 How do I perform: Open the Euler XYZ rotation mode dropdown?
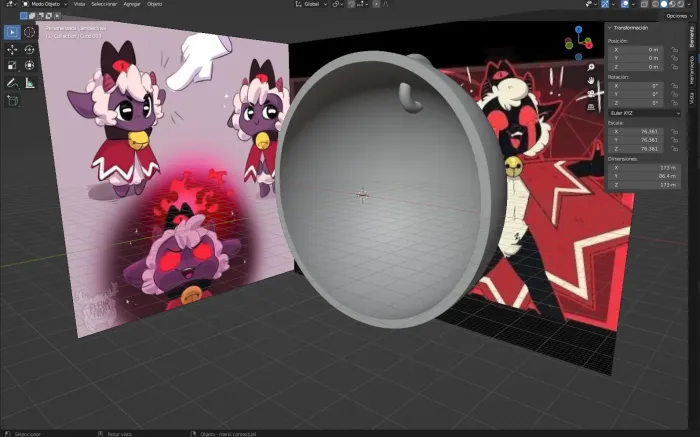(644, 113)
